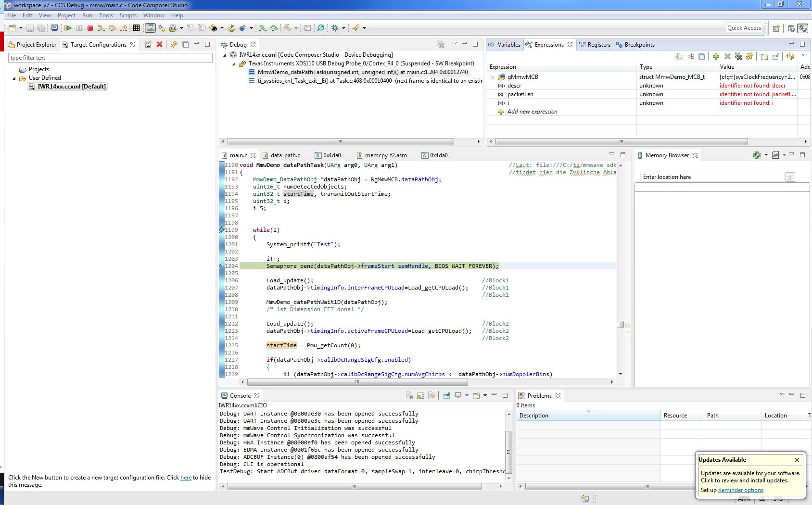Toggle the highlighted debug view mode button
Image resolution: width=812 pixels, height=505 pixels.
[150, 28]
